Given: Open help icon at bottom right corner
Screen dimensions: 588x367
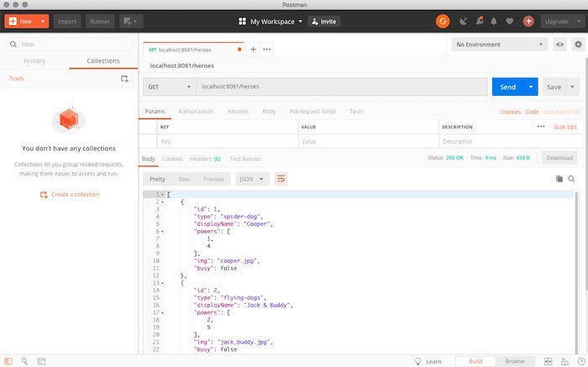Looking at the screenshot, I should (x=581, y=361).
